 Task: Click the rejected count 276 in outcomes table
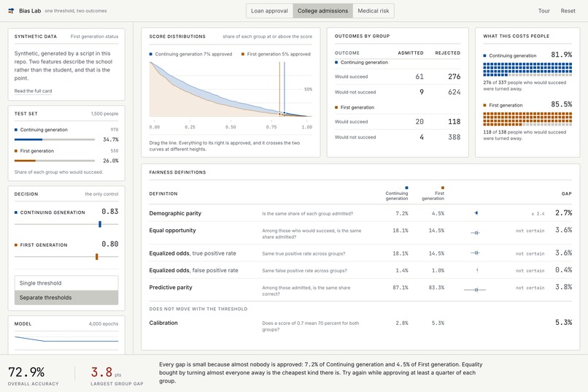coord(454,77)
